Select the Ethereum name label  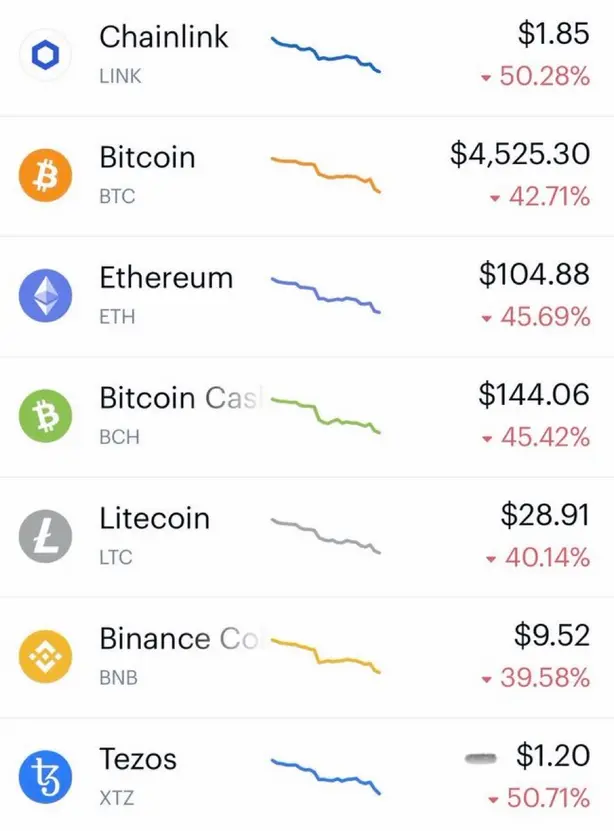click(x=166, y=278)
